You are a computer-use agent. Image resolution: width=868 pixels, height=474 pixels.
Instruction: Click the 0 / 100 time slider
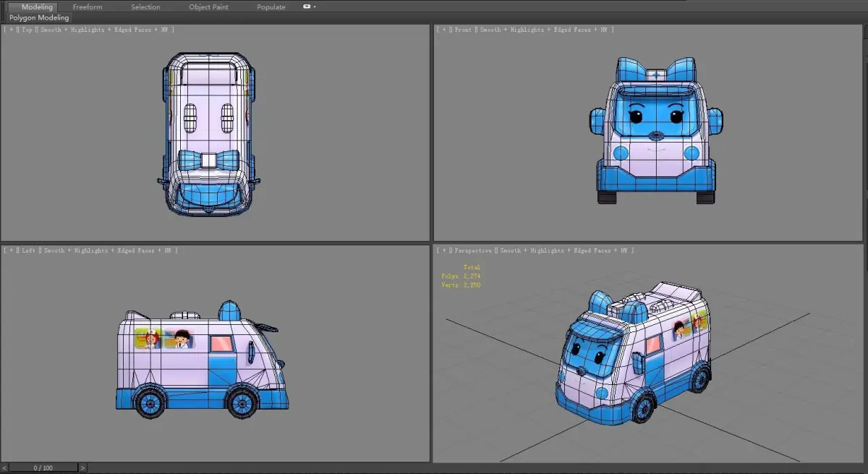[43, 468]
